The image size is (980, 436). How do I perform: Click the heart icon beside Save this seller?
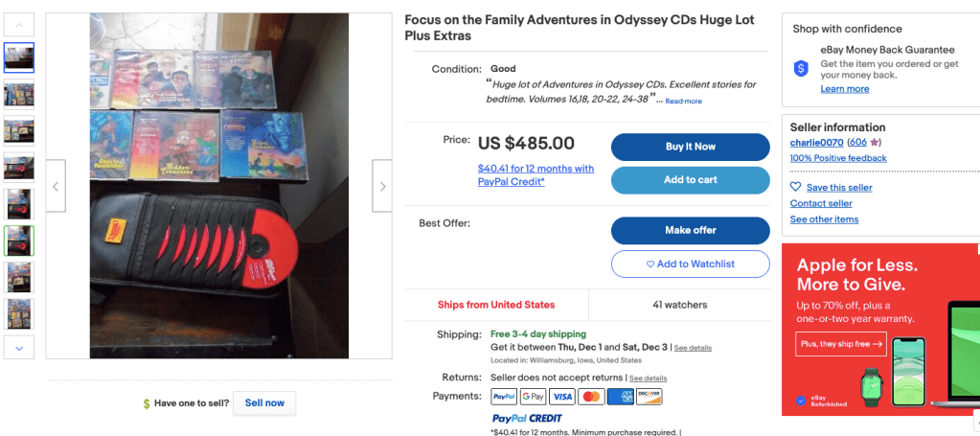[x=796, y=187]
